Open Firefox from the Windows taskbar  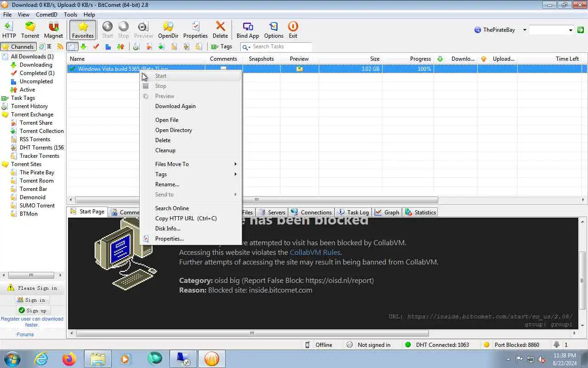69,359
